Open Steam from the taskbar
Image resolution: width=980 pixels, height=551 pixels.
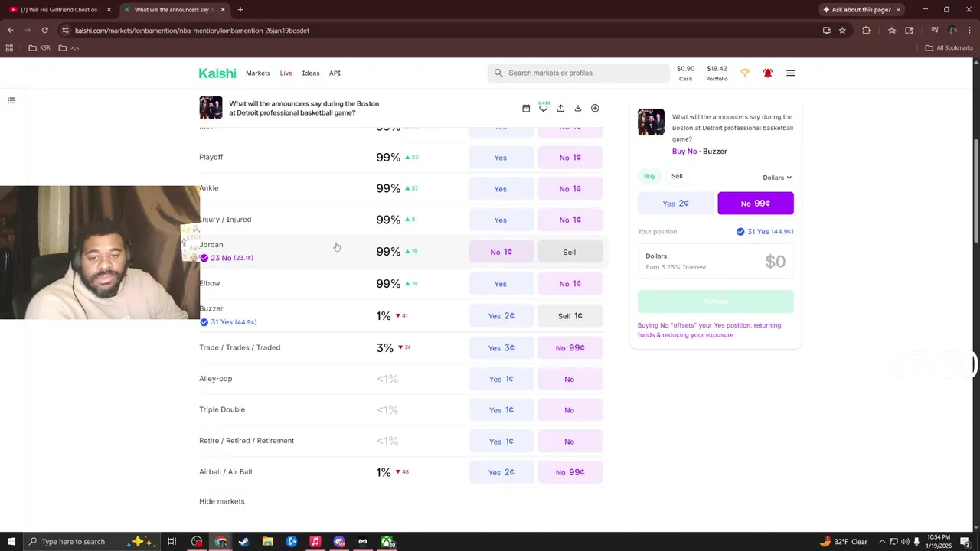click(x=243, y=542)
